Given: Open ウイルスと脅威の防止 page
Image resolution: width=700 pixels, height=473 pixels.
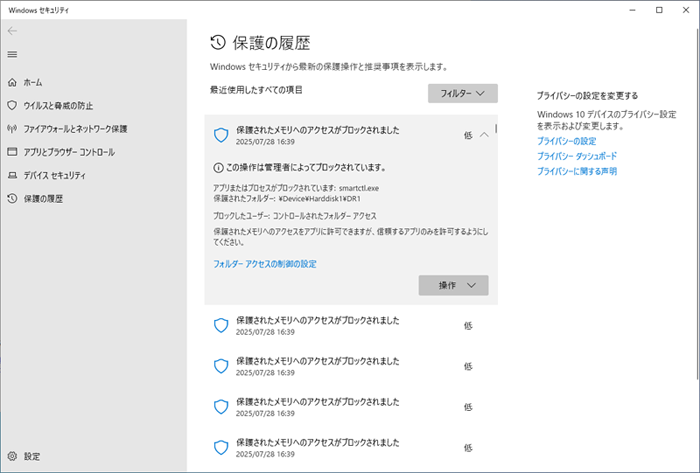Looking at the screenshot, I should coord(58,106).
